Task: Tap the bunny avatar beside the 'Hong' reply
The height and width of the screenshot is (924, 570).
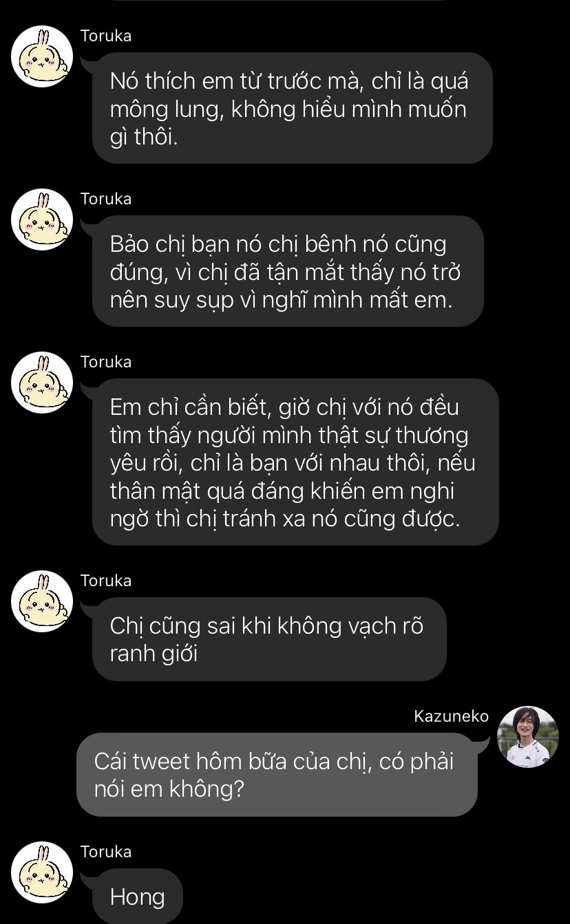Action: [42, 872]
